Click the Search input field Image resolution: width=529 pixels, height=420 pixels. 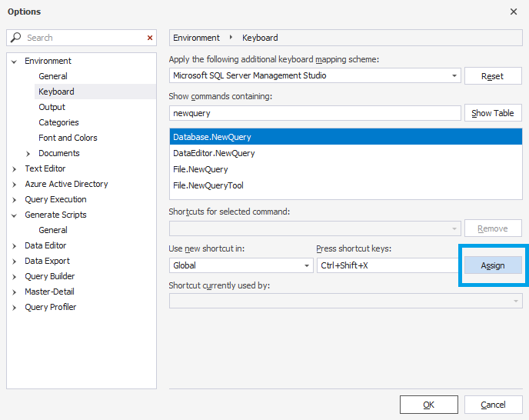click(82, 38)
